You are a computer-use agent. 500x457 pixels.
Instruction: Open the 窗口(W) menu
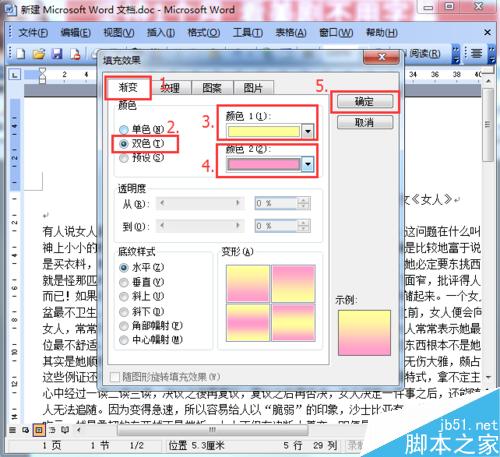(336, 33)
